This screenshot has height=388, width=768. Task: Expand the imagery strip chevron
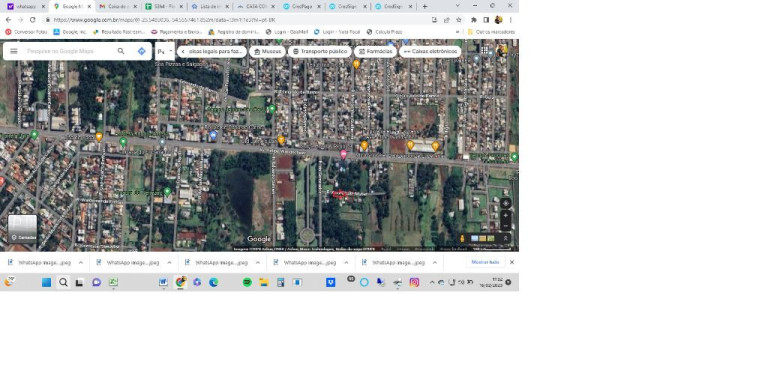(x=505, y=239)
